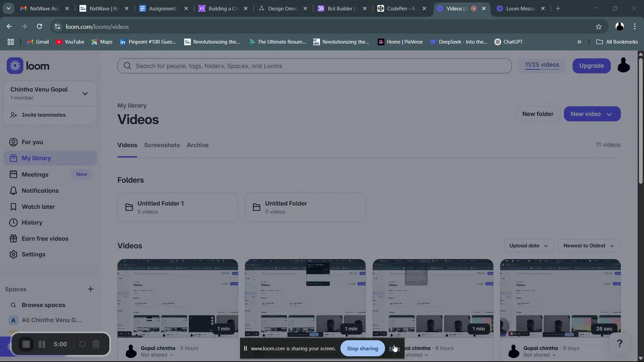
Task: Open the 26 sec video thumbnail
Action: pyautogui.click(x=560, y=298)
